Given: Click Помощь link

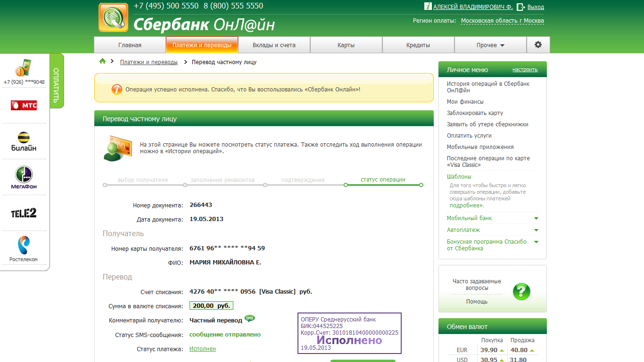Looking at the screenshot, I should point(477,302).
